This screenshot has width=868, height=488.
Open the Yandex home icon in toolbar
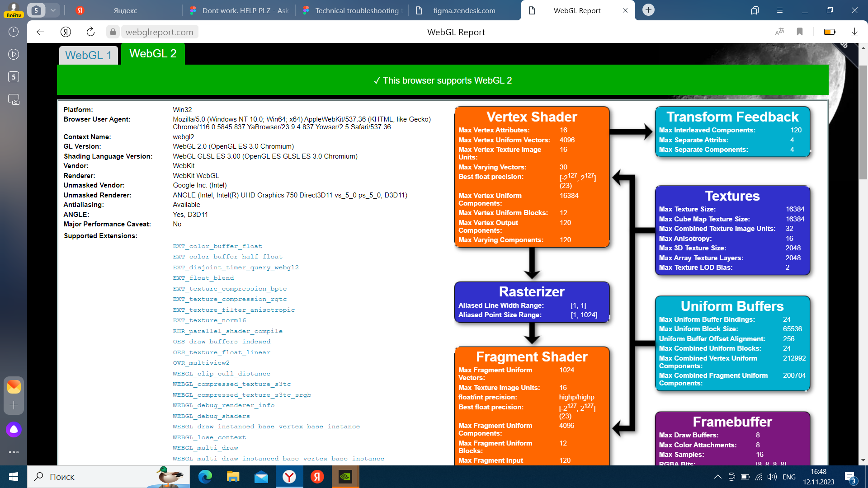[66, 32]
